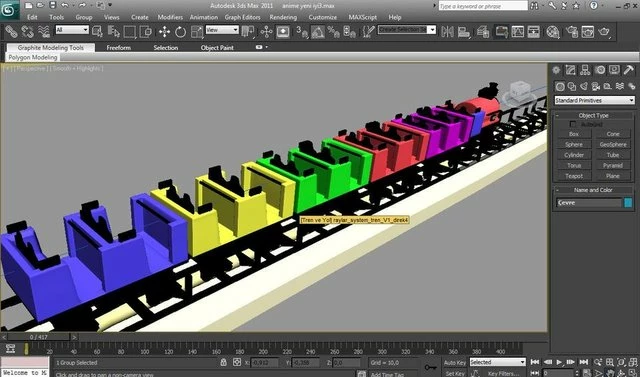This screenshot has width=640, height=377.
Task: Toggle Auto Key animation mode
Action: [x=455, y=363]
